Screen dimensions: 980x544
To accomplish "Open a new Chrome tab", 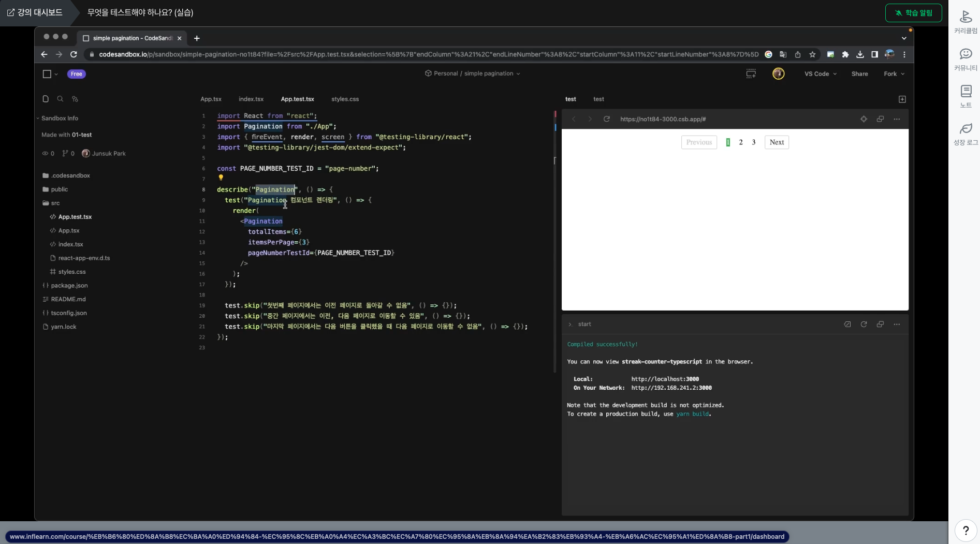I will [x=197, y=38].
